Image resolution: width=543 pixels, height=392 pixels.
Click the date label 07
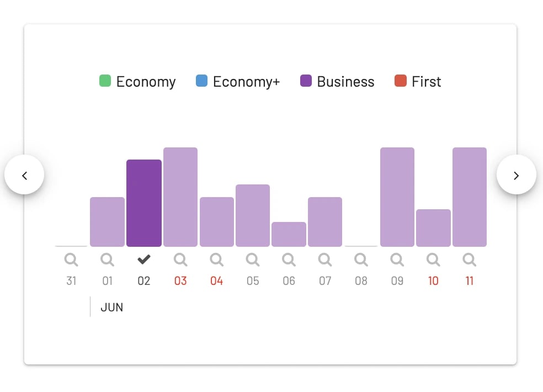pyautogui.click(x=325, y=280)
